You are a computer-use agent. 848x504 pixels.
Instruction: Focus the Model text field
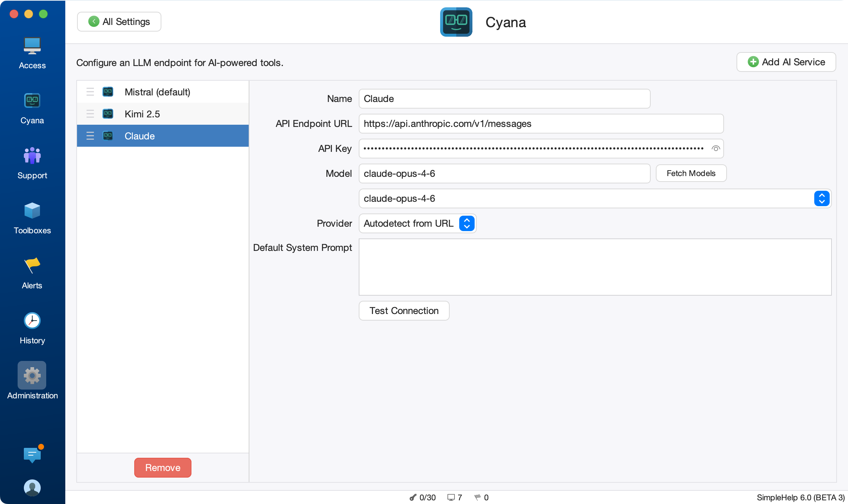pyautogui.click(x=505, y=174)
